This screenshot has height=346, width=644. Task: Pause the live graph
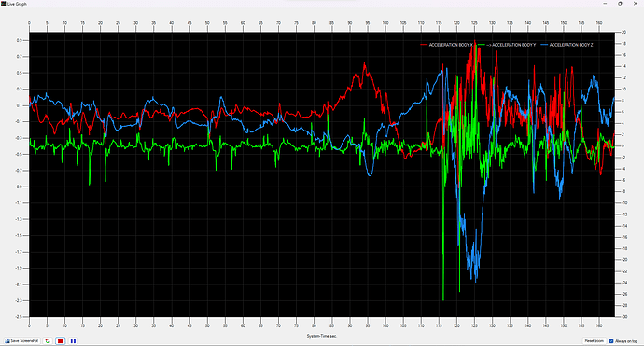click(73, 341)
